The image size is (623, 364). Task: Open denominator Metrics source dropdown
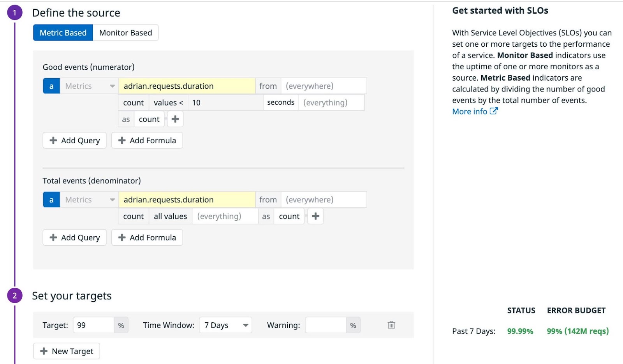89,200
